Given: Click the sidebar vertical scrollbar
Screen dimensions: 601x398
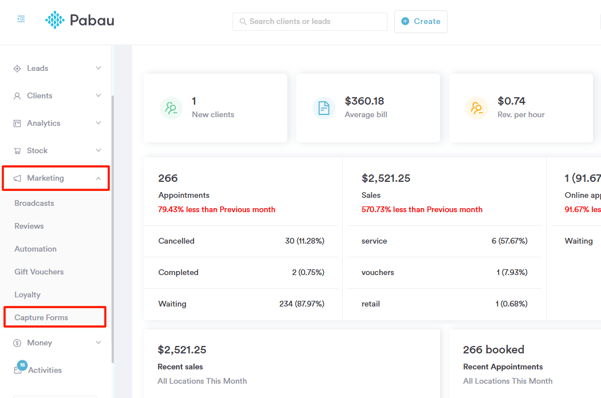Looking at the screenshot, I should pos(113,229).
